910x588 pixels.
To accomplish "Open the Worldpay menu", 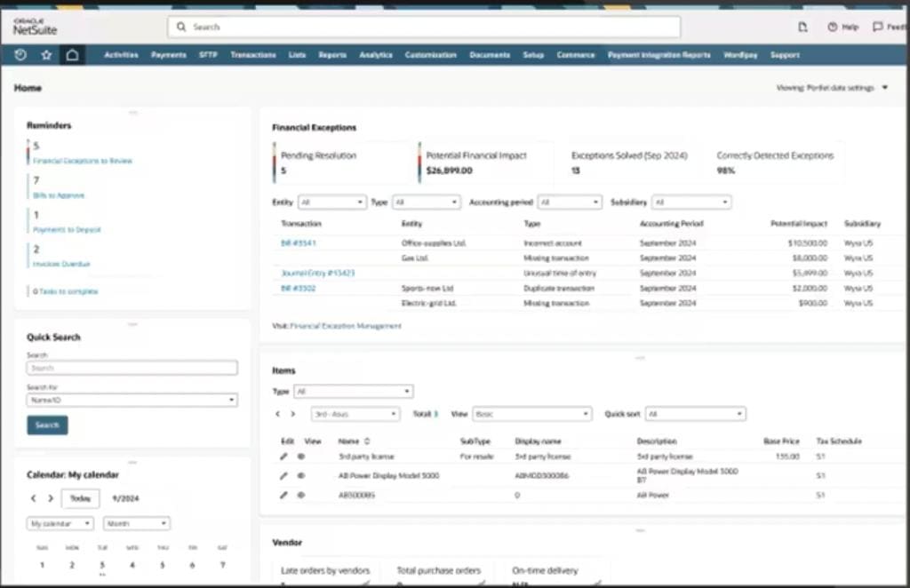I will [740, 55].
